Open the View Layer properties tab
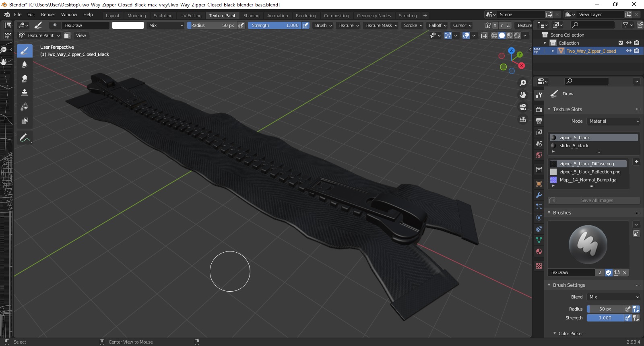This screenshot has width=644, height=346. (x=539, y=132)
